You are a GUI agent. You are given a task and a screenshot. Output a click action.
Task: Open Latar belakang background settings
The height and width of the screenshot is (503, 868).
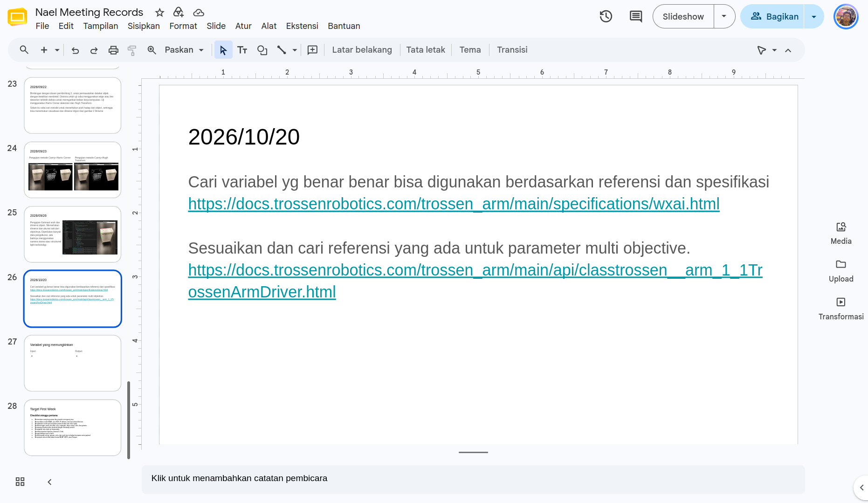coord(362,50)
